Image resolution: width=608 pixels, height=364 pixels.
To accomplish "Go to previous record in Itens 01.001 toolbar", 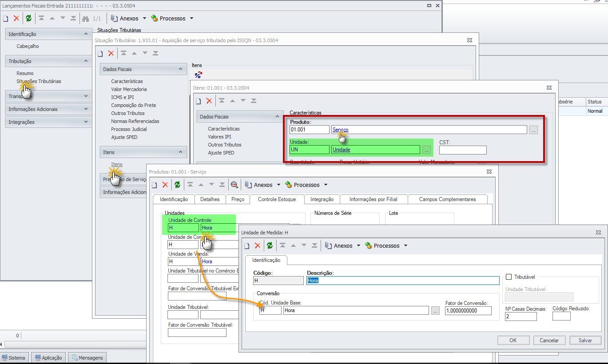I will pyautogui.click(x=232, y=101).
